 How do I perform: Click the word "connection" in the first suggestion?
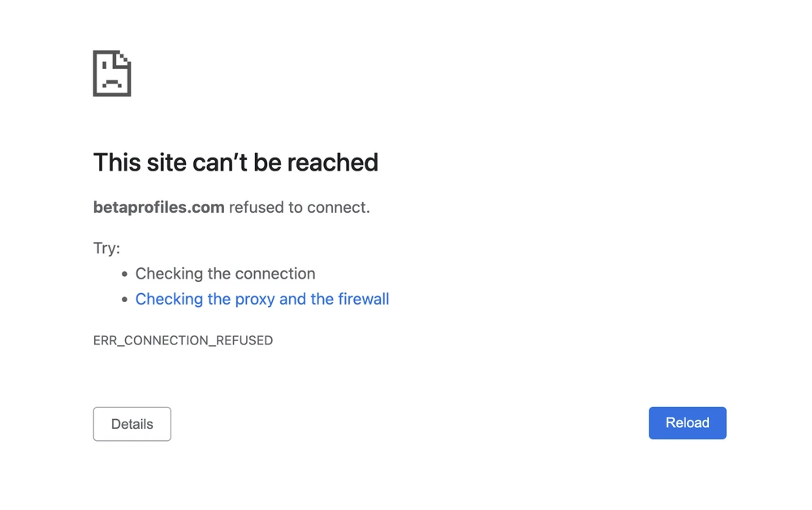coord(277,274)
